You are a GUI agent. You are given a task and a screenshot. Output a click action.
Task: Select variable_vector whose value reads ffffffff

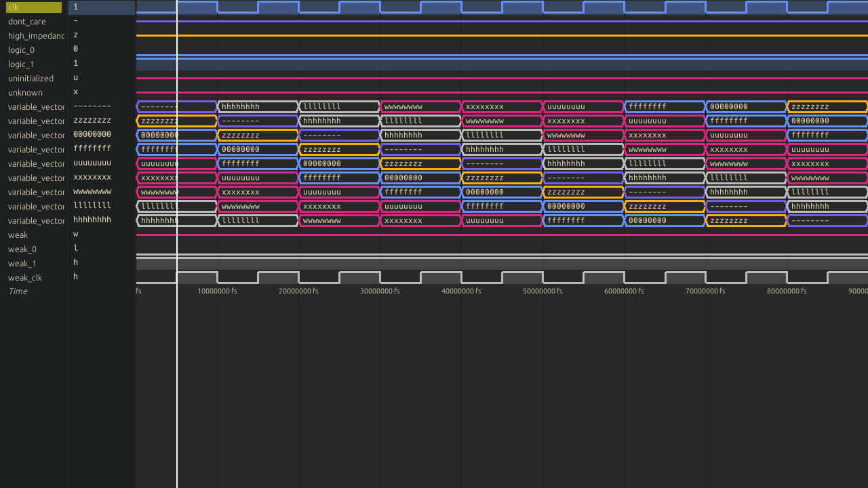37,150
